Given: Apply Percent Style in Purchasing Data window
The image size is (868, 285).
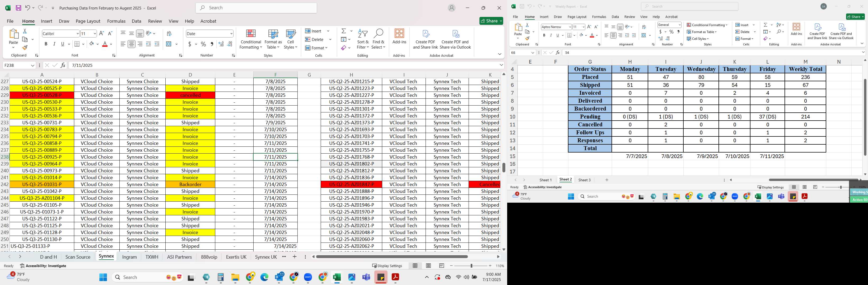Looking at the screenshot, I should [203, 44].
